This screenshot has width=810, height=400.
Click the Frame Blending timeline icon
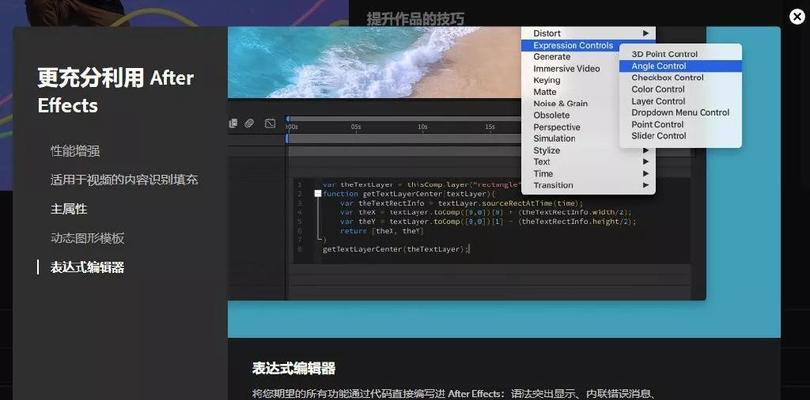233,124
